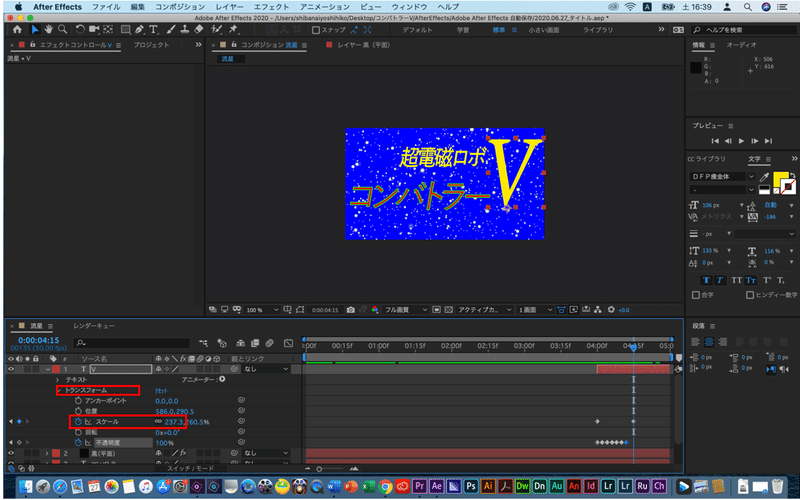Hide layer 1 V with its eye icon
Screen dimensions: 800x500
coord(11,369)
